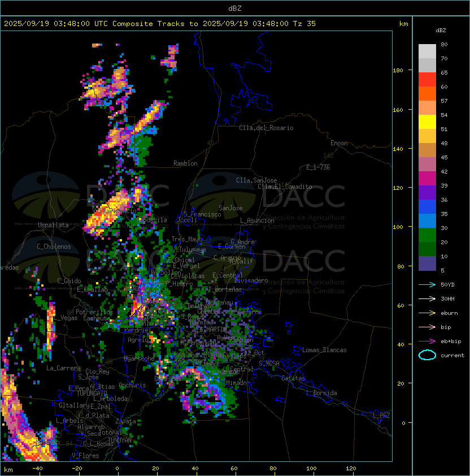
Task: Click the Encon place label
Action: point(339,143)
